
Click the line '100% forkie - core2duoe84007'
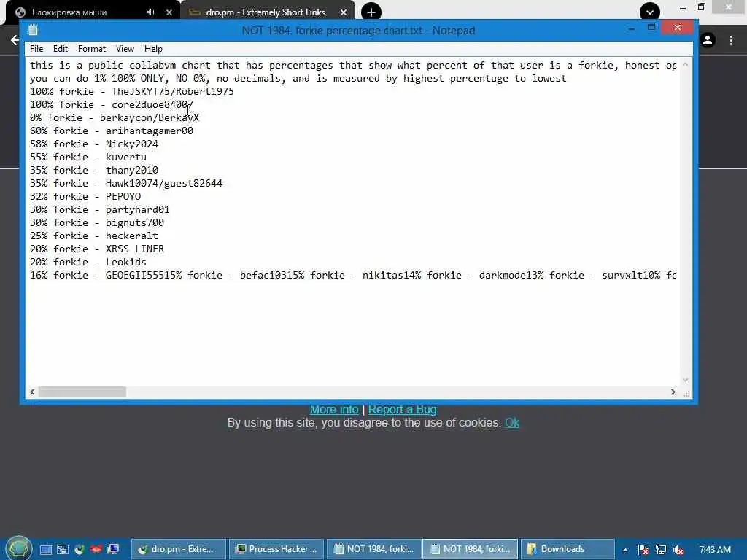[x=112, y=104]
